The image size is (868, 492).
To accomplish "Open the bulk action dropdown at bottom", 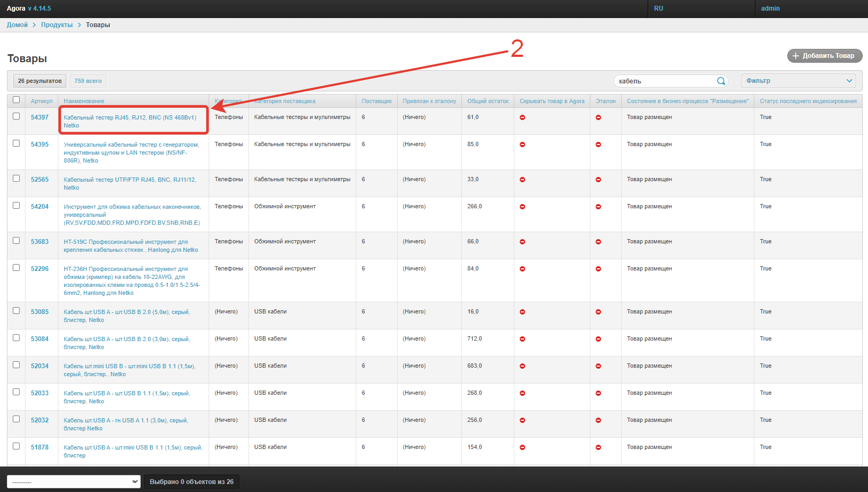I will pyautogui.click(x=74, y=482).
